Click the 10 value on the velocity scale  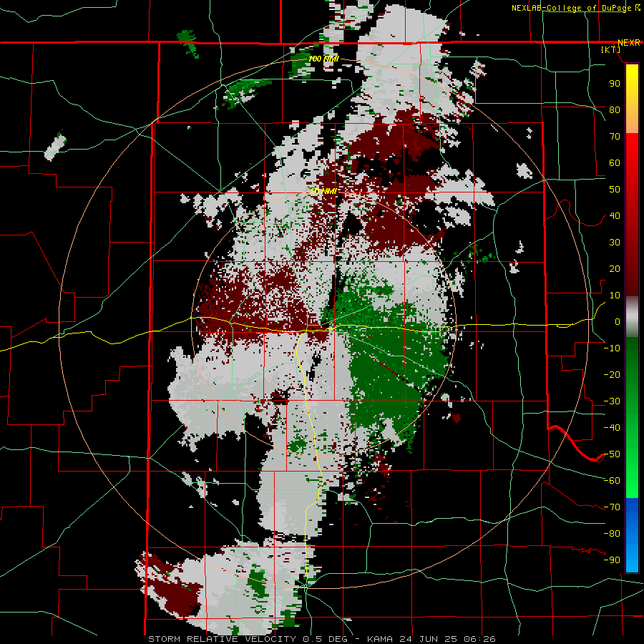tap(615, 296)
